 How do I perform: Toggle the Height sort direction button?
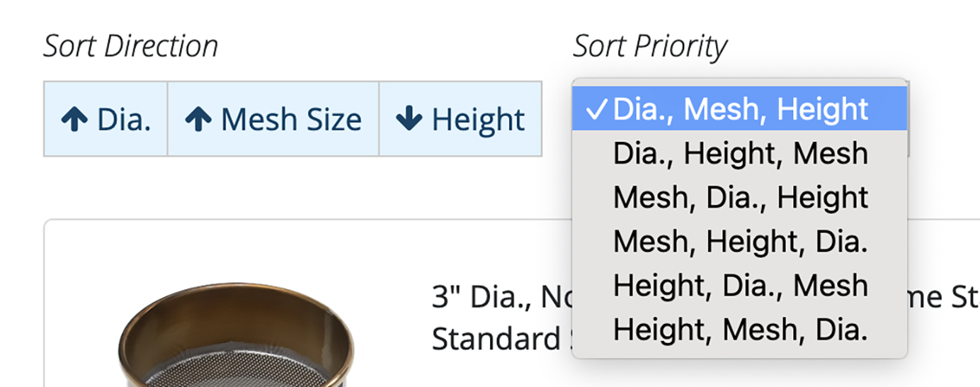pos(460,119)
